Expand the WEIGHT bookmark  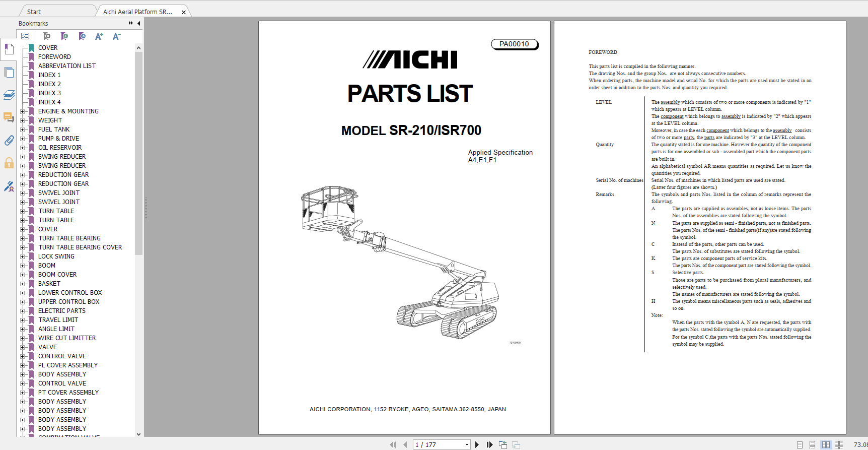click(x=22, y=120)
